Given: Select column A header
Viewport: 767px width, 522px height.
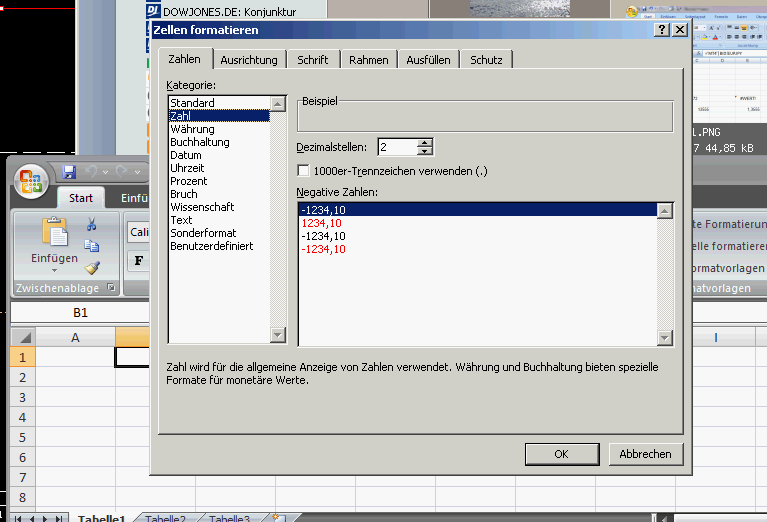Looking at the screenshot, I should tap(75, 337).
